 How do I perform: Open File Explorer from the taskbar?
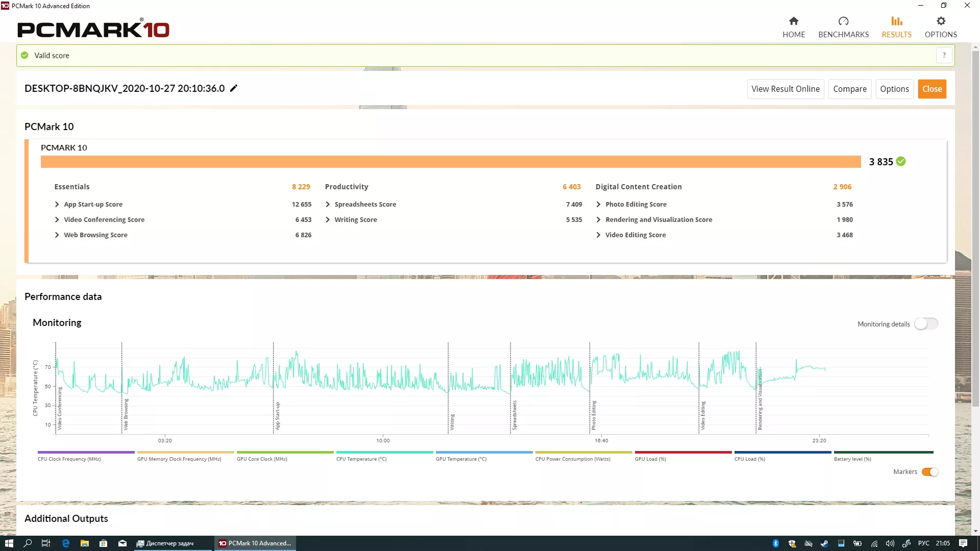pos(85,543)
